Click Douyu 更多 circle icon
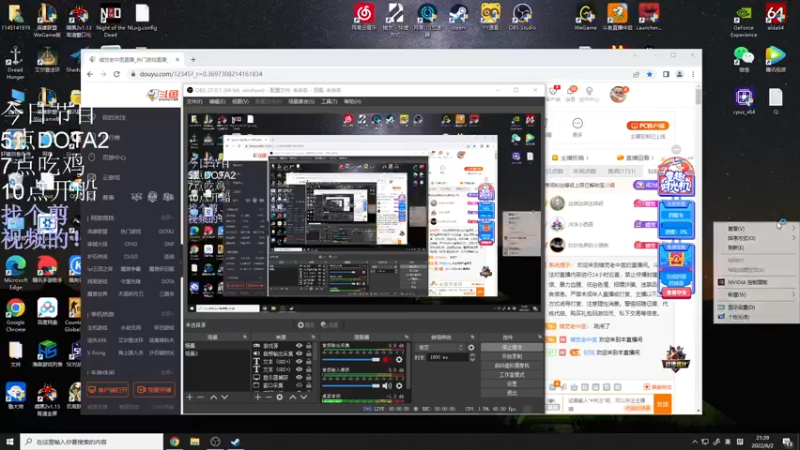Screen dimensions: 800x450 [578, 123]
